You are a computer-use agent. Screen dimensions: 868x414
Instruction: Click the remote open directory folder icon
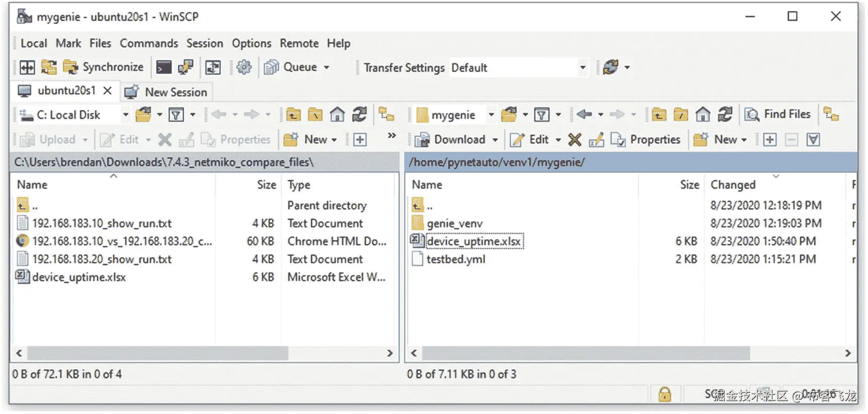pos(509,115)
